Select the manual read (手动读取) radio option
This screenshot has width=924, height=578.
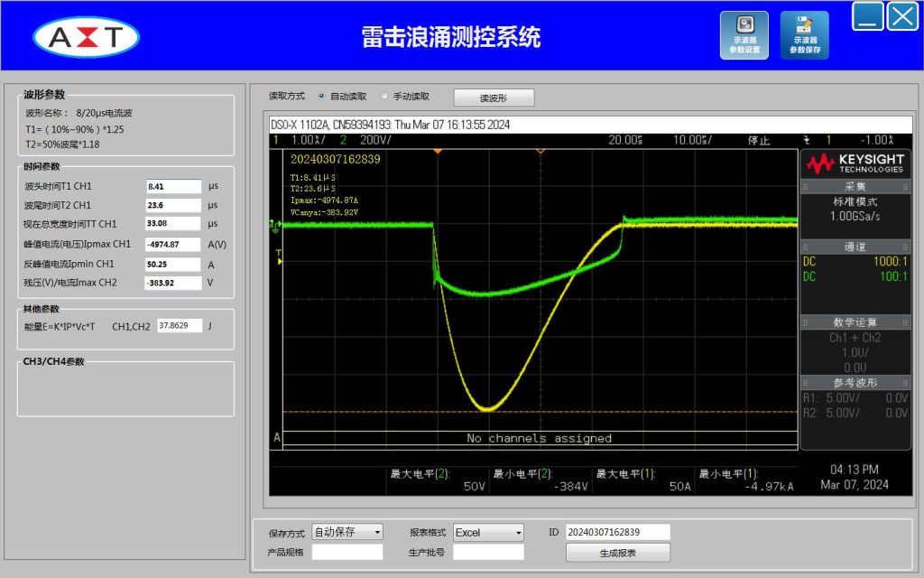pos(385,96)
